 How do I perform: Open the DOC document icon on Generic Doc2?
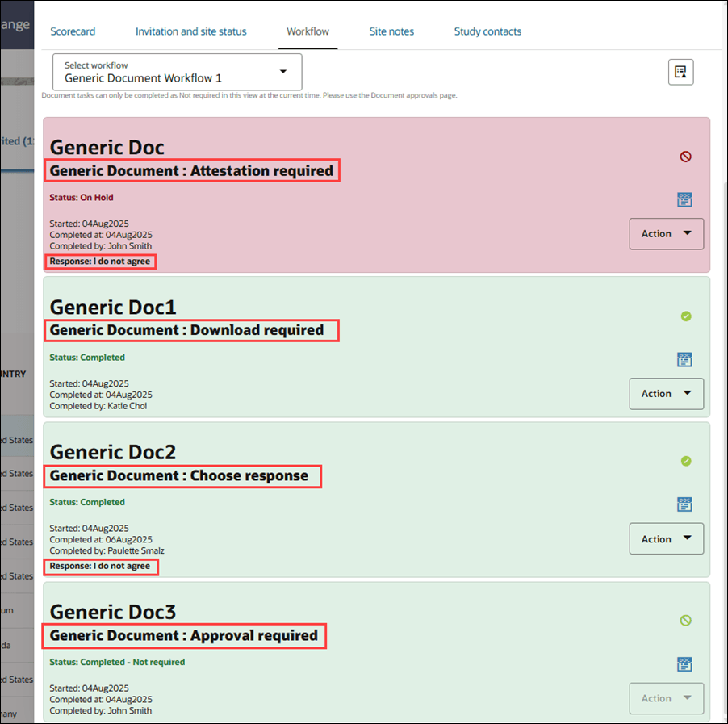click(x=684, y=504)
